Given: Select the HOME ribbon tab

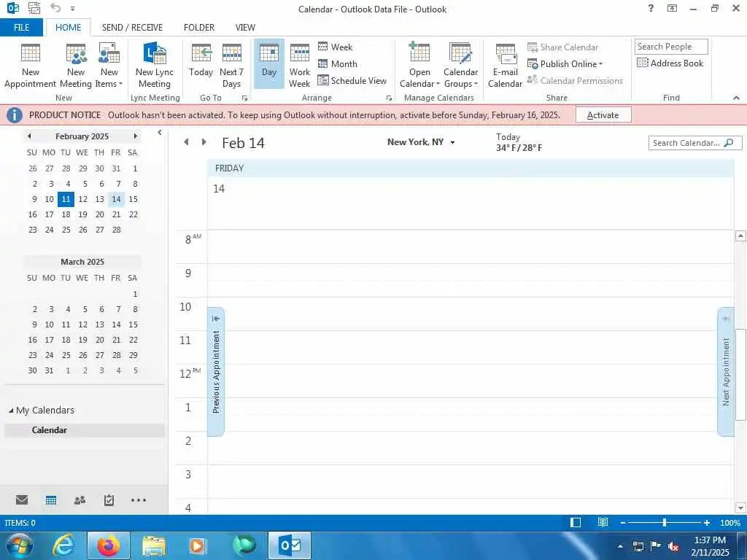Looking at the screenshot, I should pos(68,27).
